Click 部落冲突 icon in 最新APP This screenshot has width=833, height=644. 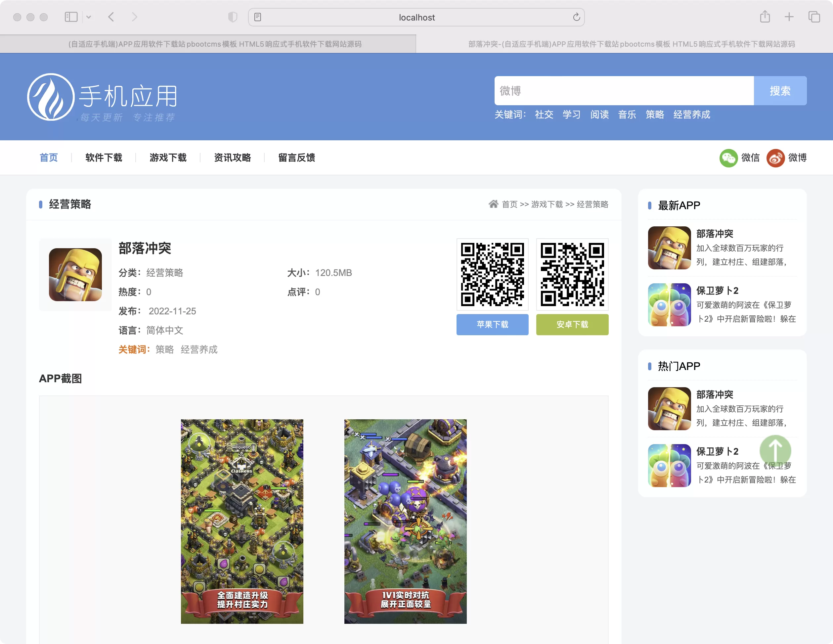pos(669,248)
